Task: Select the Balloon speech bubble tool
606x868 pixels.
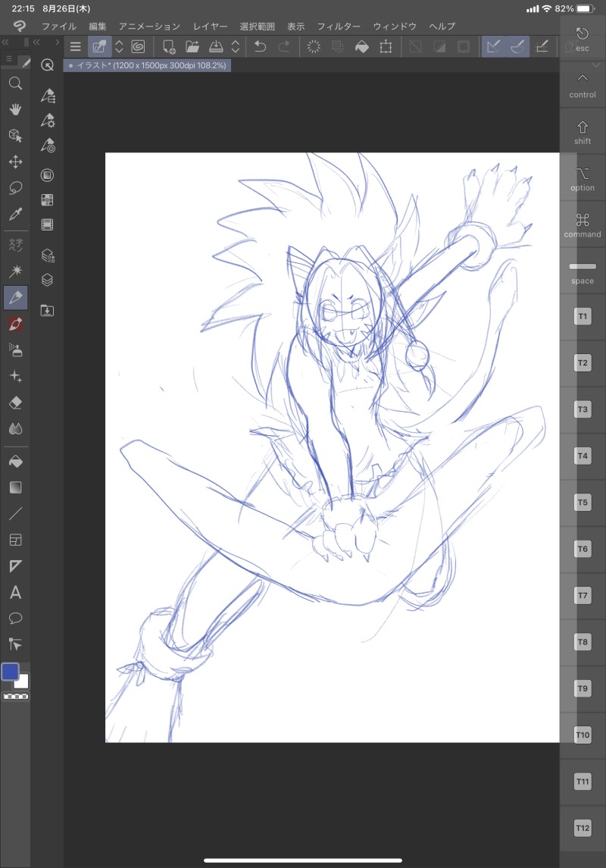Action: pyautogui.click(x=15, y=619)
